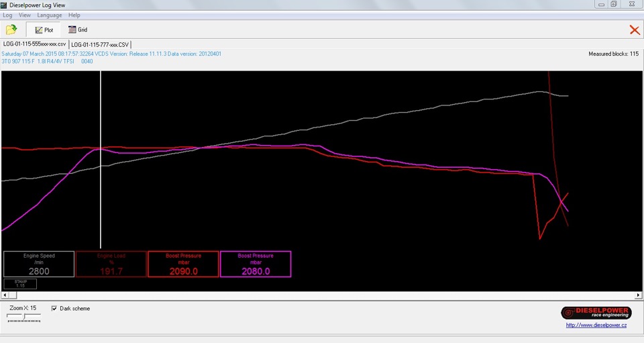Viewport: 644px width, 343px height.
Task: Adjust the Zoom X slider
Action: point(24,316)
